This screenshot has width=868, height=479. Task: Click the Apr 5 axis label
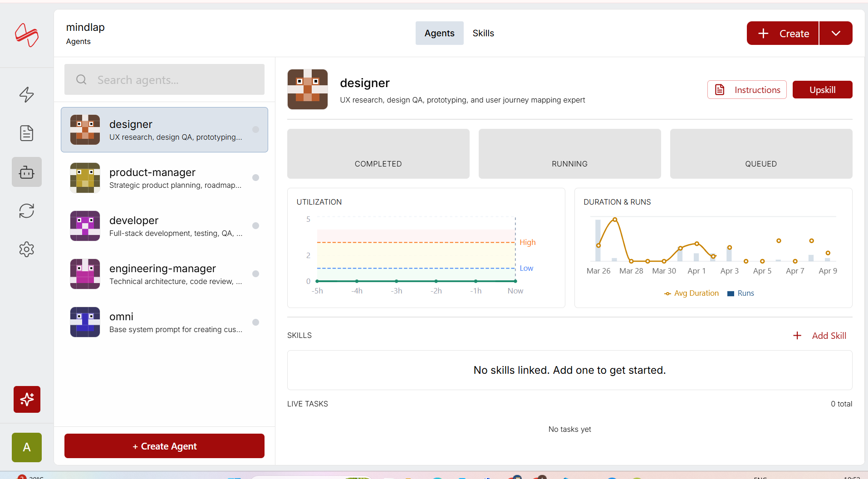[762, 271]
